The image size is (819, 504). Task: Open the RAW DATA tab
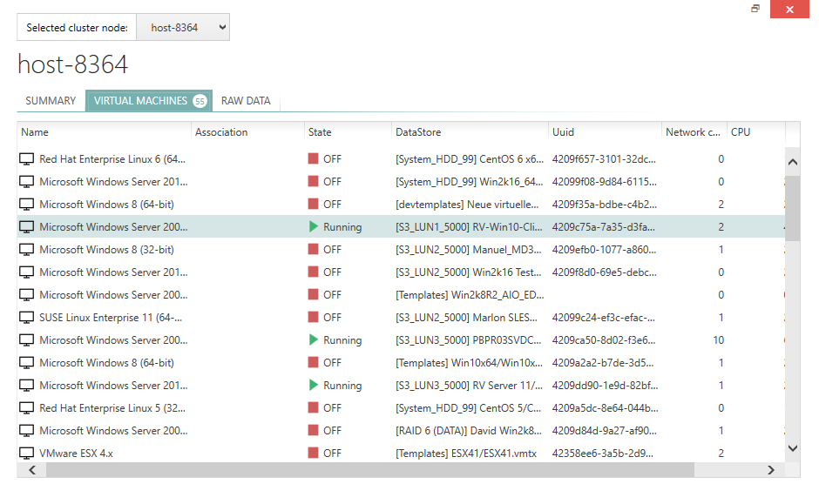pos(246,100)
